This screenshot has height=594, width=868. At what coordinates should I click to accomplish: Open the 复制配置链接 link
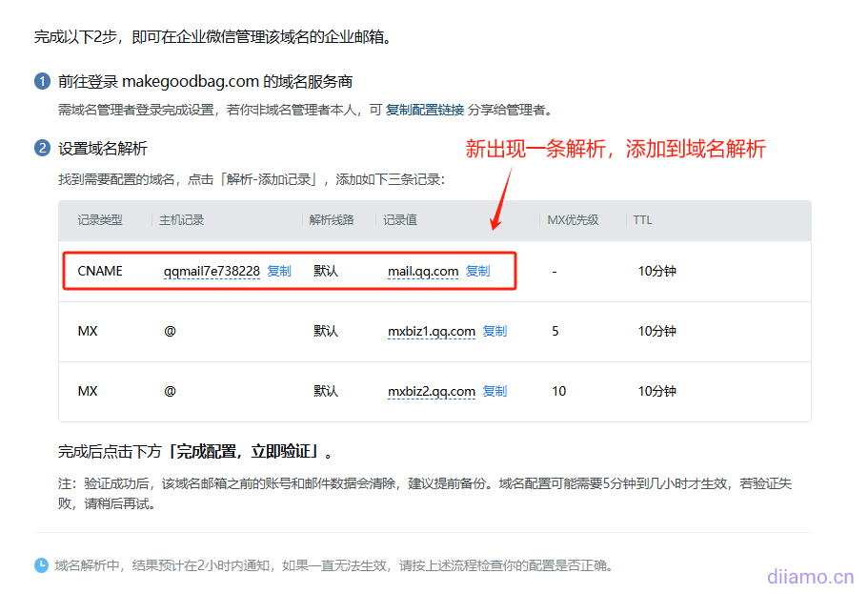(425, 110)
